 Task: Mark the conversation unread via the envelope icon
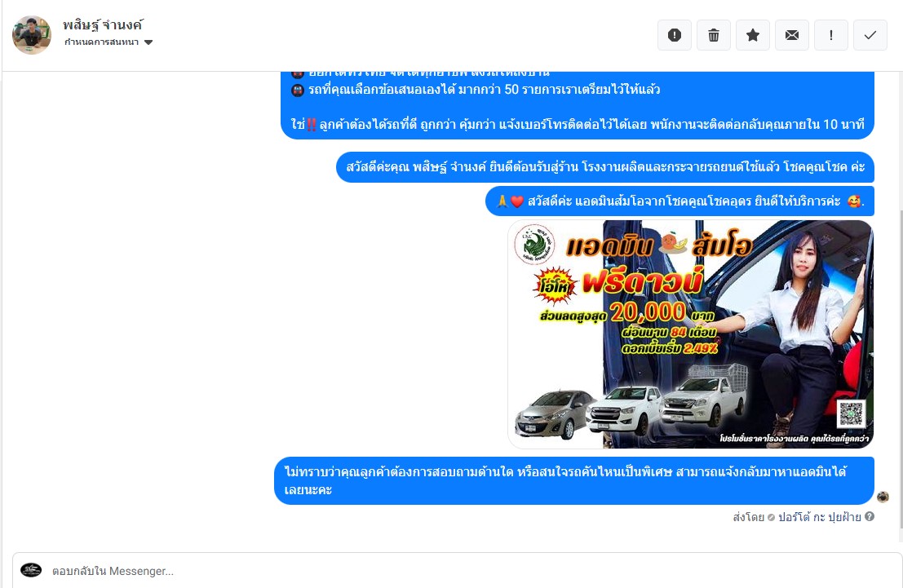click(x=792, y=35)
